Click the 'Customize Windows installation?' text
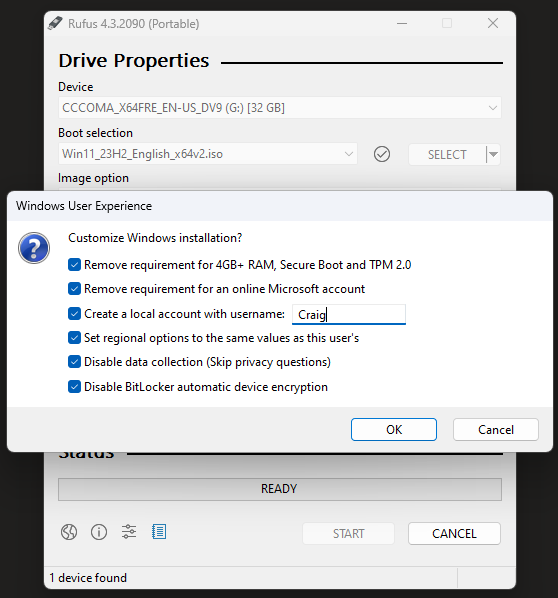This screenshot has width=558, height=598. pos(155,238)
